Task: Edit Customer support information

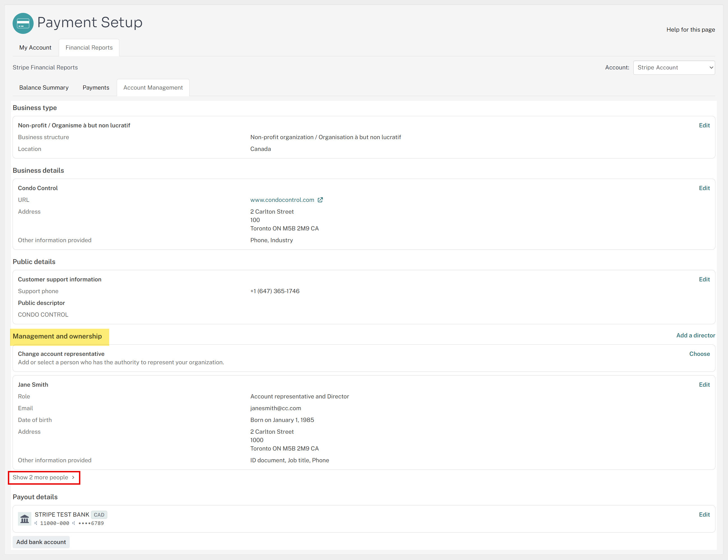Action: tap(704, 279)
